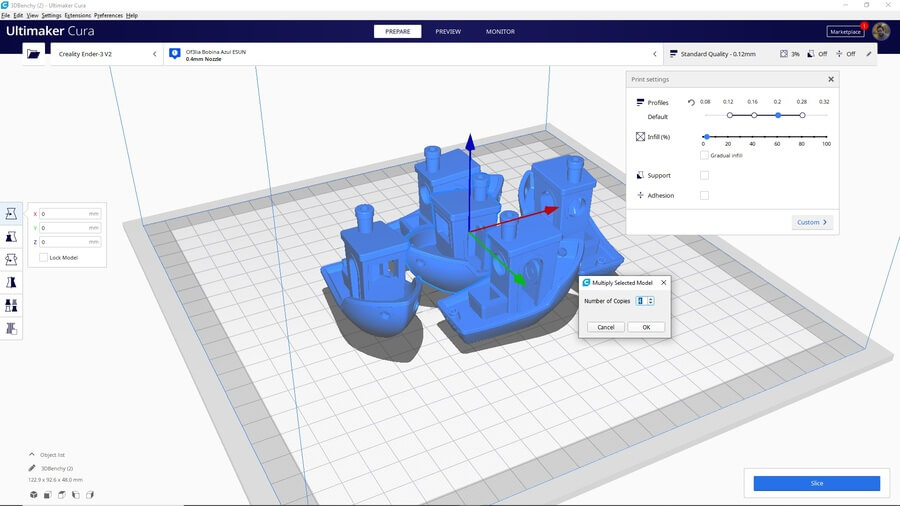Screen dimensions: 900x506
Task: Open file with the folder icon
Action: (33, 54)
